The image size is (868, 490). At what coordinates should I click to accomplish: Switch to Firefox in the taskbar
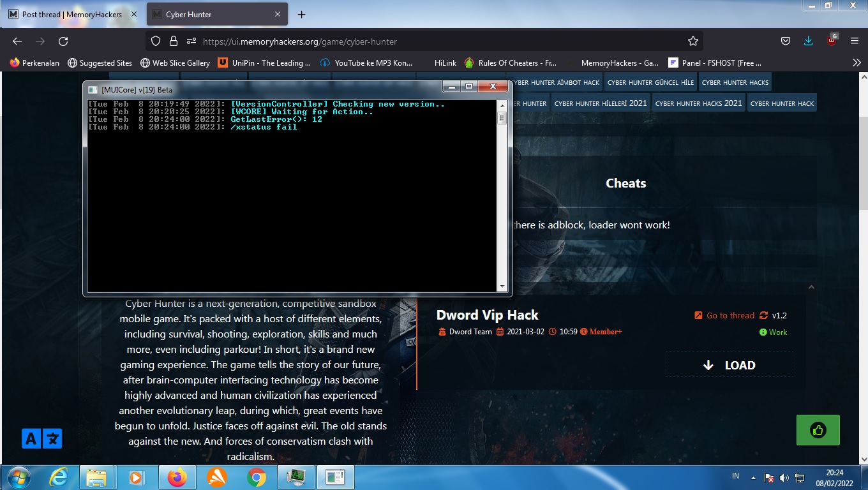(x=177, y=477)
